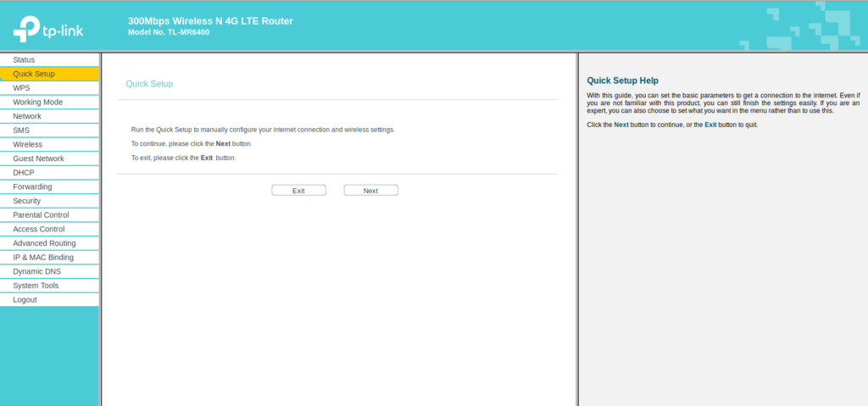Select Quick Setup in sidebar
This screenshot has height=406, width=868.
tap(34, 74)
